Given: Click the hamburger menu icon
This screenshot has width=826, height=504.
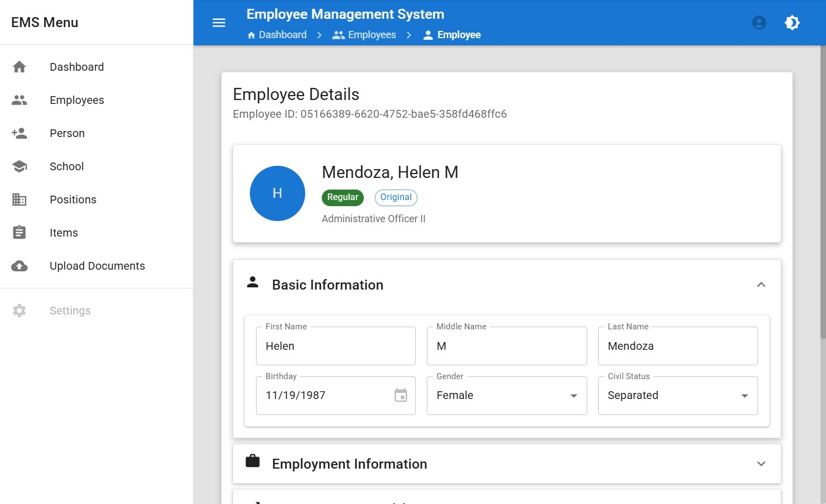Looking at the screenshot, I should click(219, 23).
